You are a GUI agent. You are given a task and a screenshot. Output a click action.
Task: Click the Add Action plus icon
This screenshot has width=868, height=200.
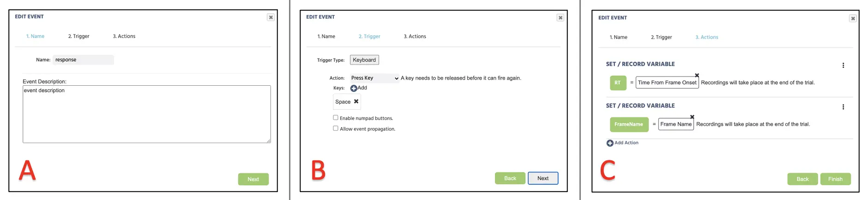tap(610, 143)
